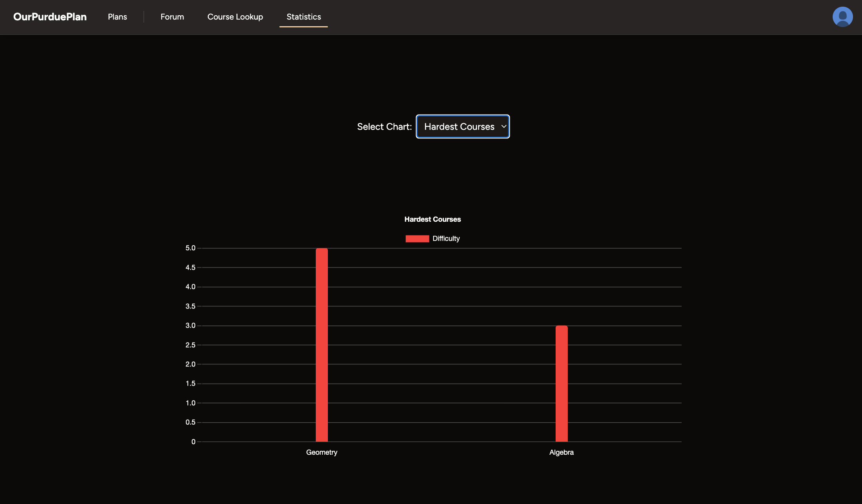
Task: Click the Hardest Courses chart title
Action: (432, 219)
